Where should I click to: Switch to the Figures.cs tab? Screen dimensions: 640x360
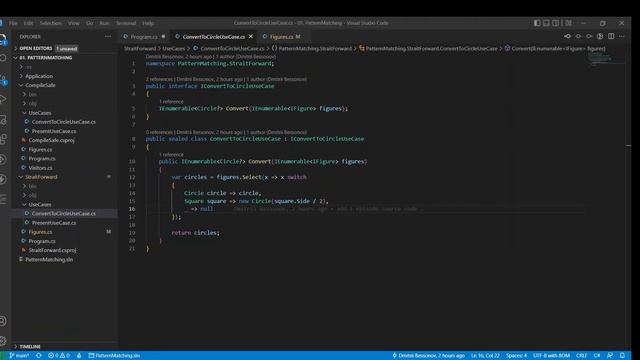[284, 37]
